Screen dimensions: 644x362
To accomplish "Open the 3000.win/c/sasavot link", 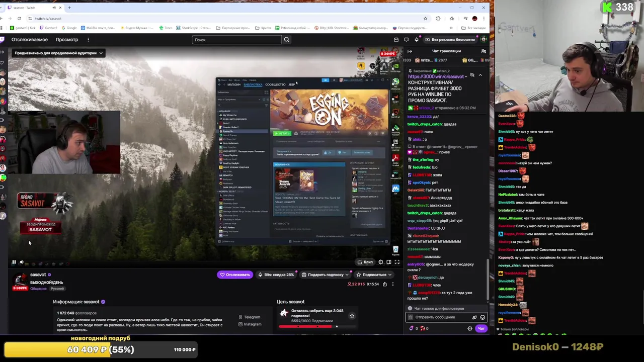I will [x=436, y=77].
